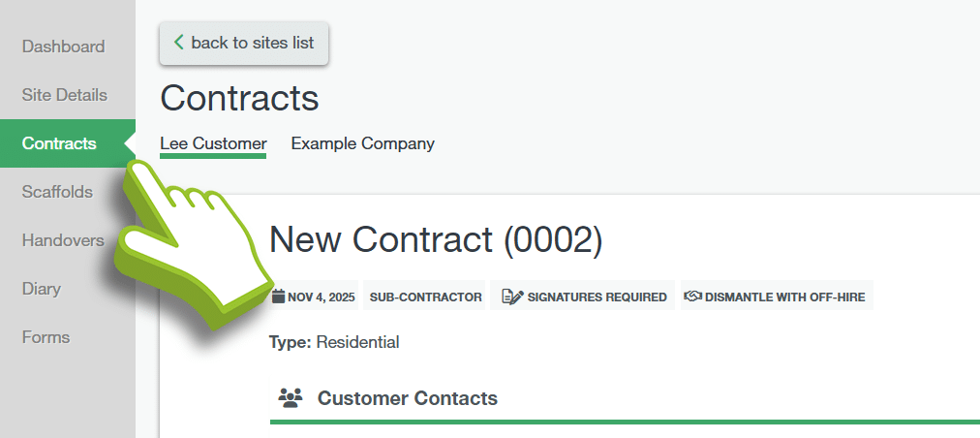Viewport: 980px width, 438px height.
Task: Click the calendar icon beside Nov 4, 2025
Action: [279, 297]
